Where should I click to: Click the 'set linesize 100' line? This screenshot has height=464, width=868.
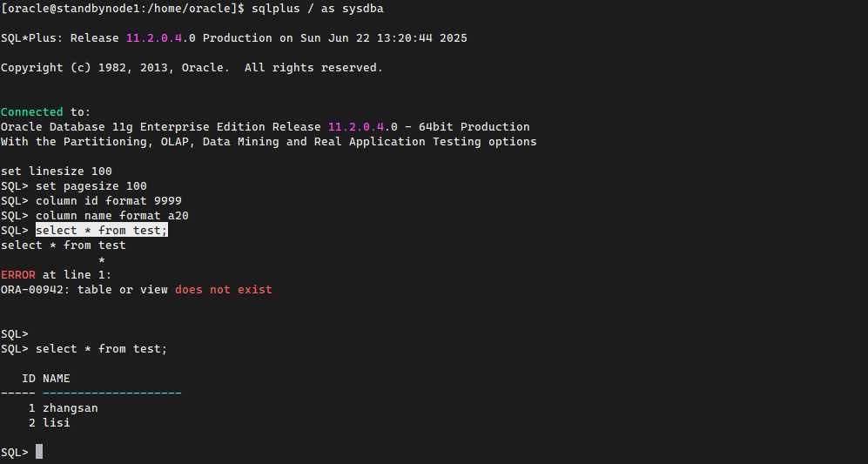click(57, 171)
